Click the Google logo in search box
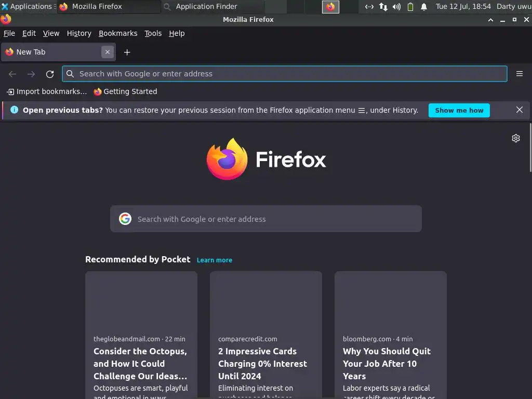The height and width of the screenshot is (399, 532). click(125, 219)
